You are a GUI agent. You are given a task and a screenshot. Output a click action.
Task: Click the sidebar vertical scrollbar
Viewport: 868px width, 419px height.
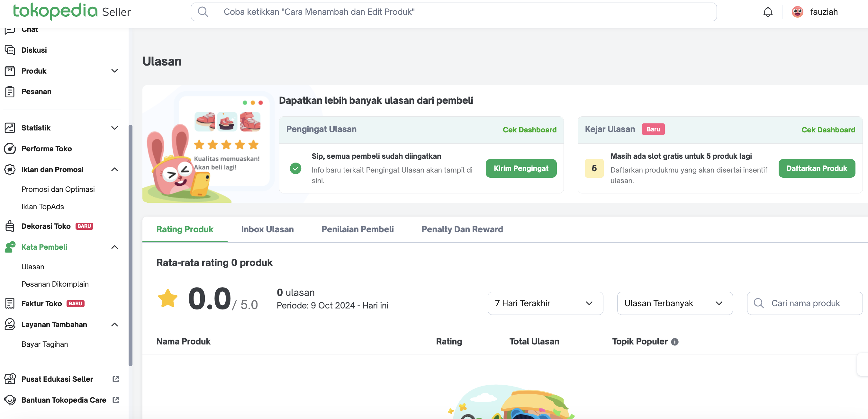131,245
